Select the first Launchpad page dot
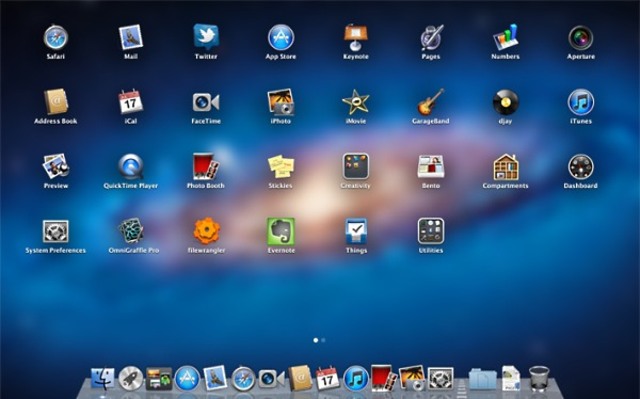 tap(316, 340)
